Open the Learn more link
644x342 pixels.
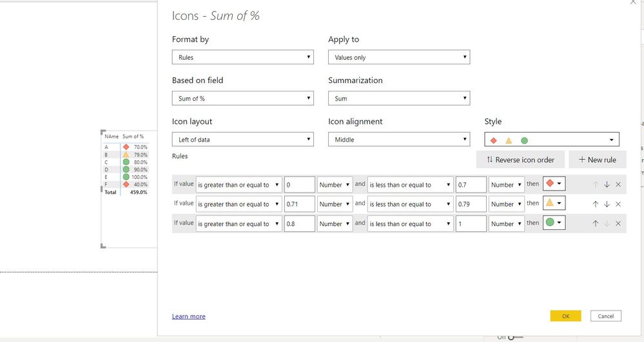(x=188, y=316)
